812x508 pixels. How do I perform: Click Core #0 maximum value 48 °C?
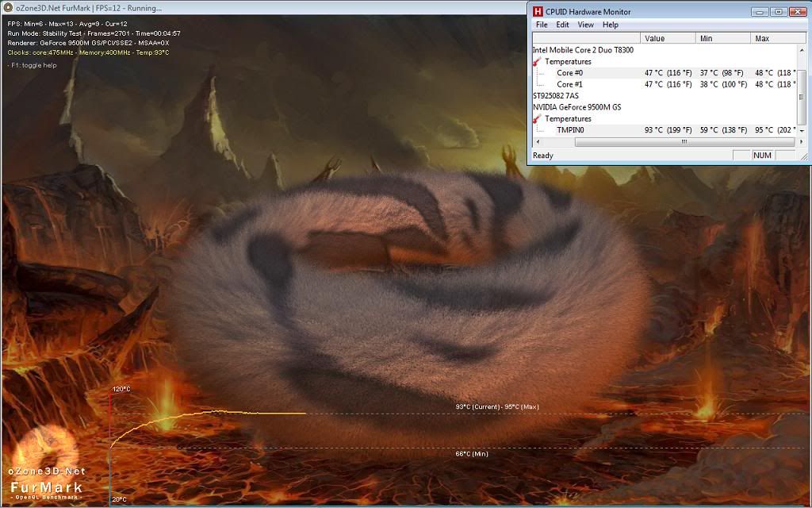pyautogui.click(x=776, y=72)
